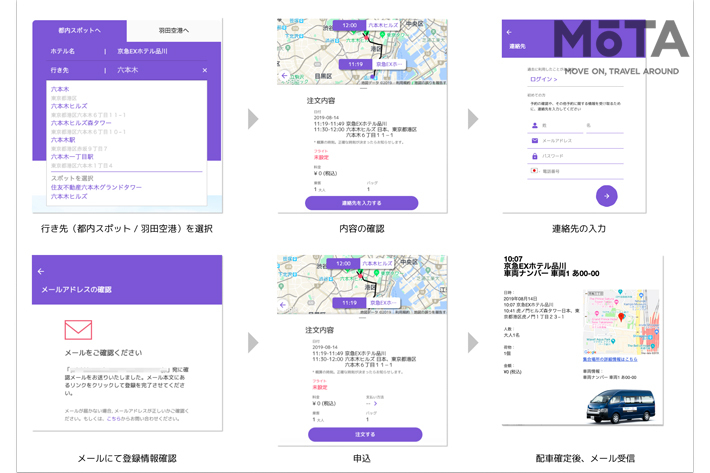
Task: Click the 11:19 京急EX marker on the 申込 map
Action: pos(366,303)
